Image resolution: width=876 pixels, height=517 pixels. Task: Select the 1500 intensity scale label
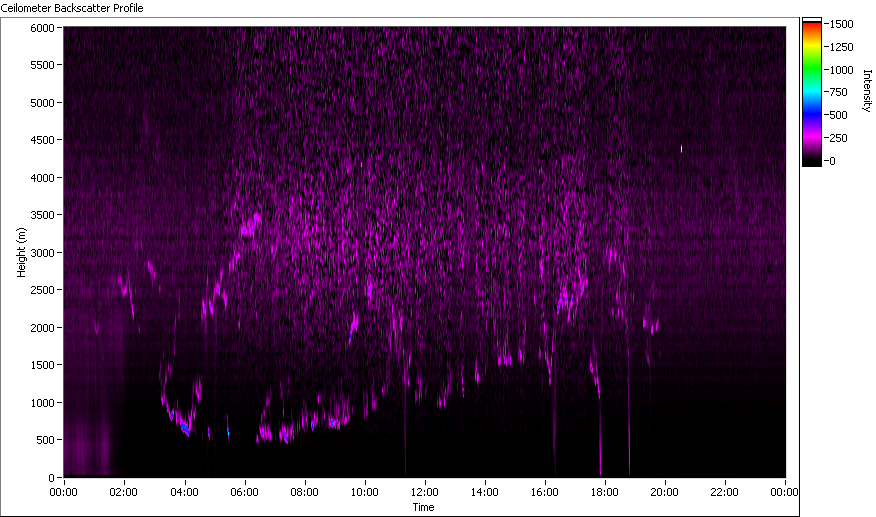[x=842, y=24]
